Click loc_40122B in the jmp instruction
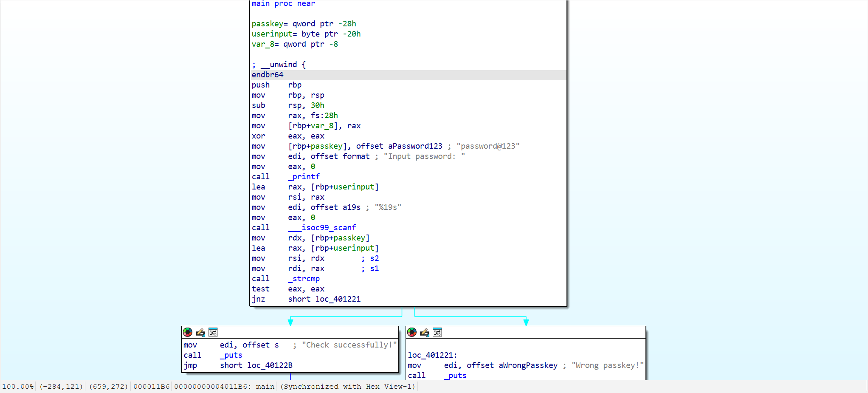Screen dimensions: 868x393 tap(270, 365)
